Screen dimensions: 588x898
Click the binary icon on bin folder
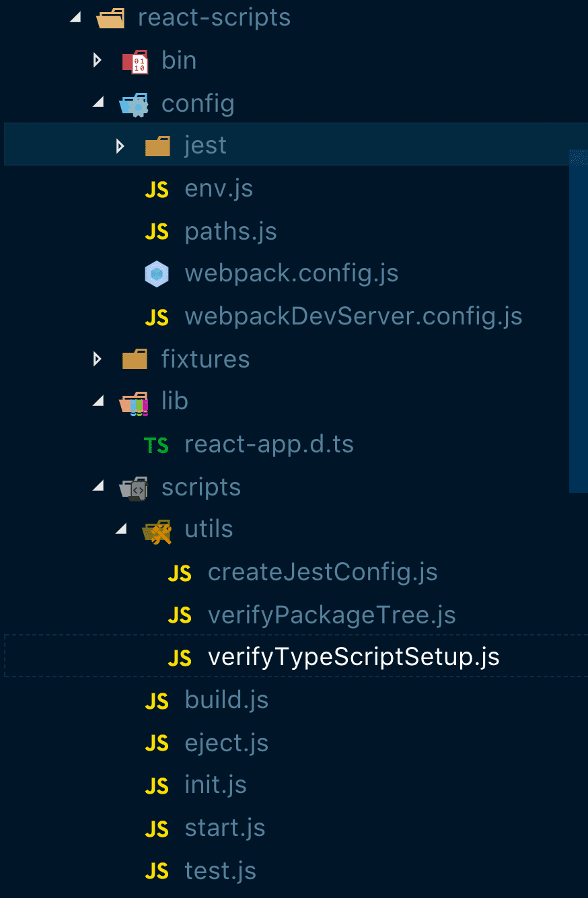coord(135,61)
